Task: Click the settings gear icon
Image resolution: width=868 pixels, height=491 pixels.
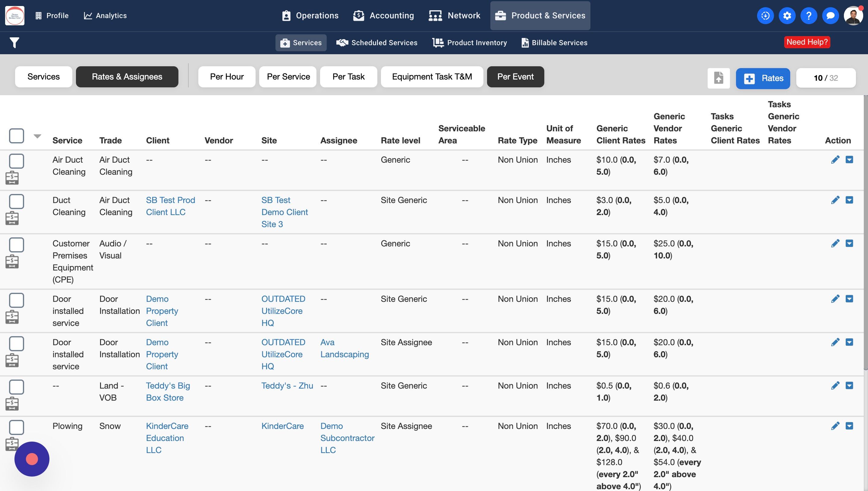Action: coord(787,15)
